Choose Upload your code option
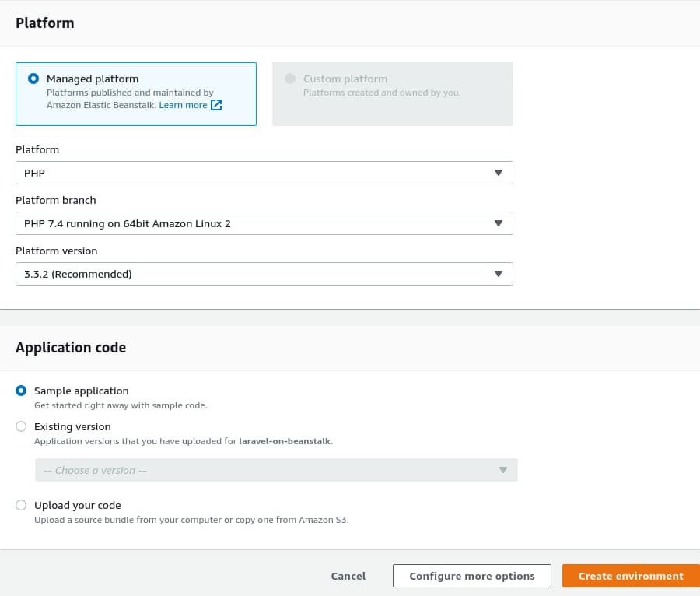Screen dimensions: 700x596 coord(21,504)
